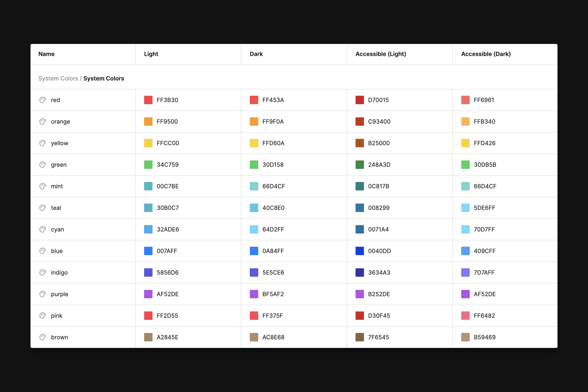
Task: Click the palette icon next to red
Action: pyautogui.click(x=42, y=100)
